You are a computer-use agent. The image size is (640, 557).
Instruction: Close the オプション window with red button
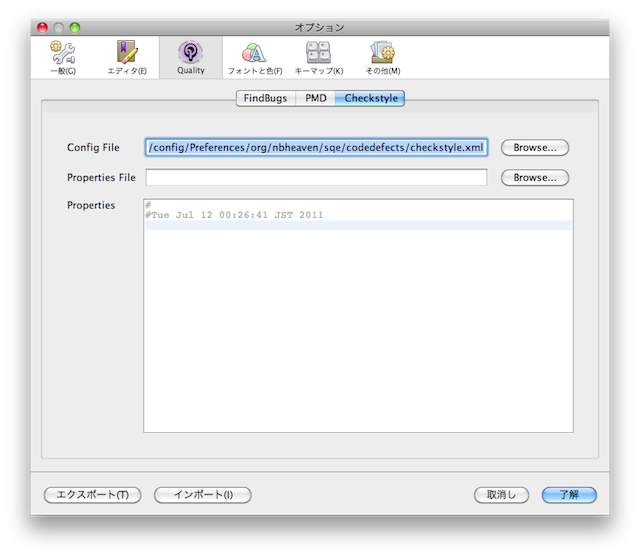pos(43,26)
